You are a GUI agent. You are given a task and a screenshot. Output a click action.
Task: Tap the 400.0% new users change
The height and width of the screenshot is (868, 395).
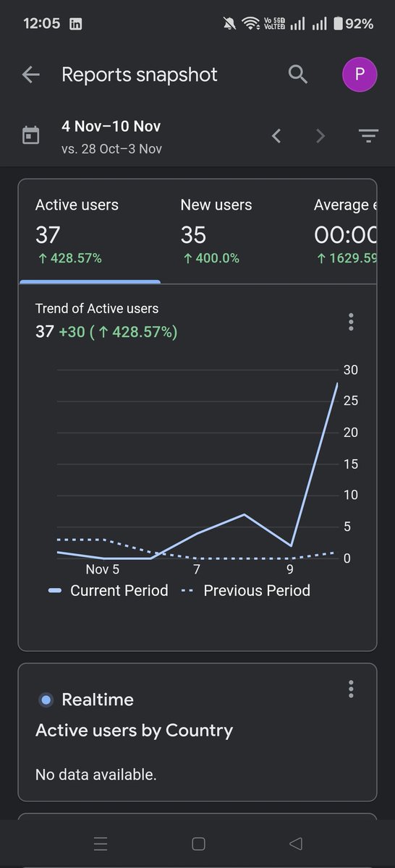(x=210, y=258)
